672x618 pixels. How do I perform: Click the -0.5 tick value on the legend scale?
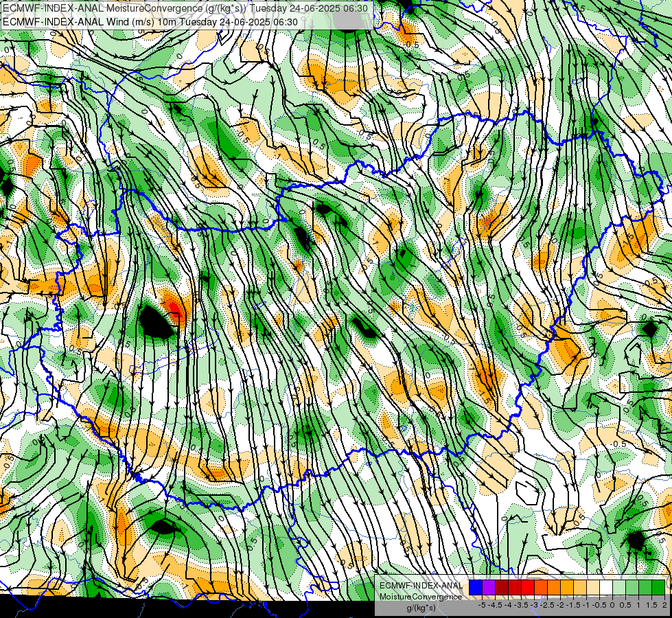(x=599, y=605)
